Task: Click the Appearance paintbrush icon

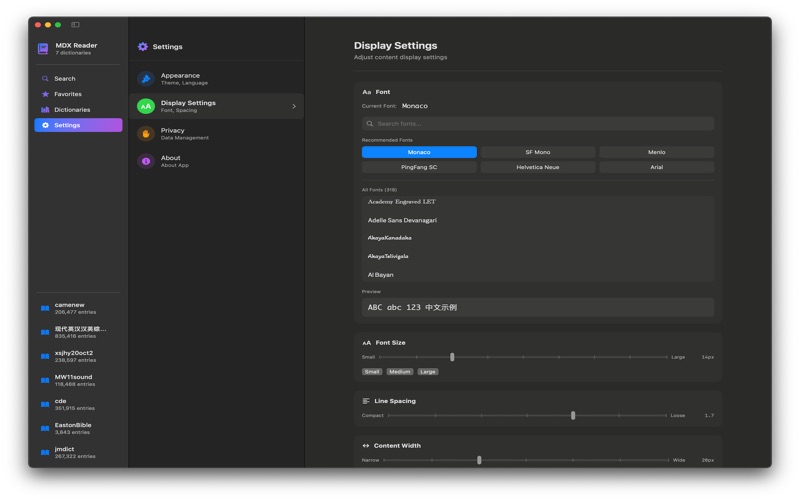Action: pyautogui.click(x=146, y=79)
